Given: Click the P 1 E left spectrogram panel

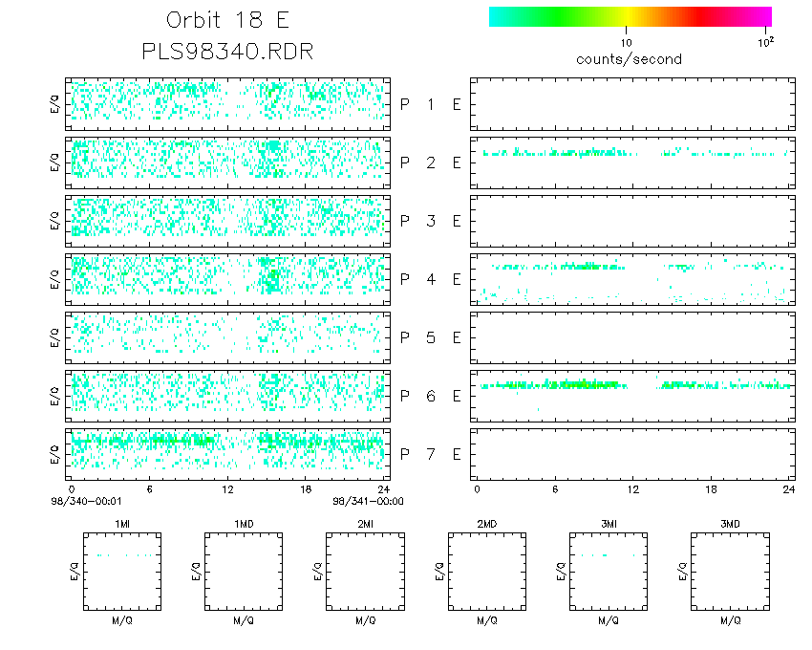Looking at the screenshot, I should pos(228,104).
